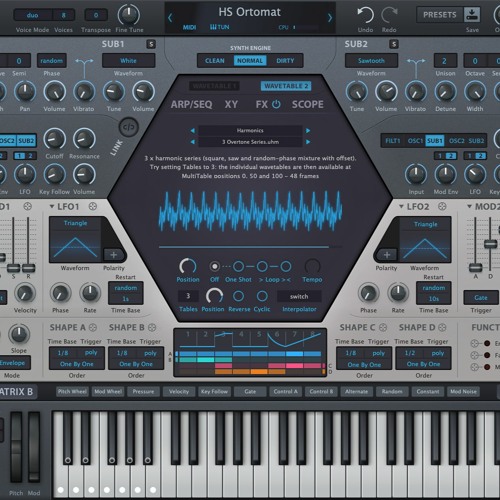Enable the Cyclic toggle
Viewport: 500px width, 500px height.
[x=262, y=296]
